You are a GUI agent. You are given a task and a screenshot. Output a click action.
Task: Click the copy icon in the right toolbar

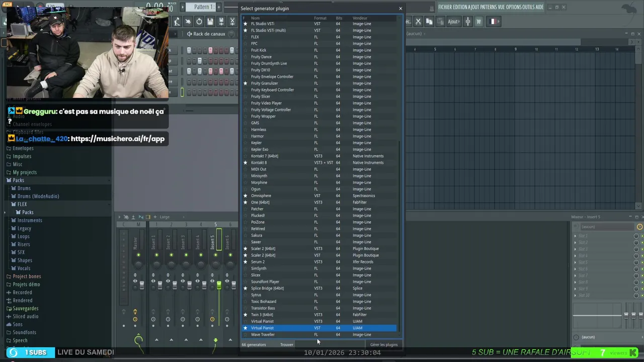[x=429, y=22]
